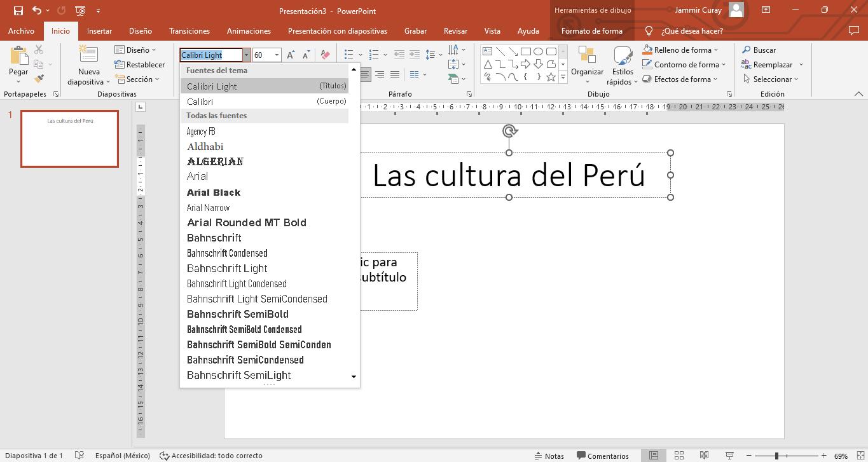Toggle Normal view in status bar

pyautogui.click(x=653, y=456)
